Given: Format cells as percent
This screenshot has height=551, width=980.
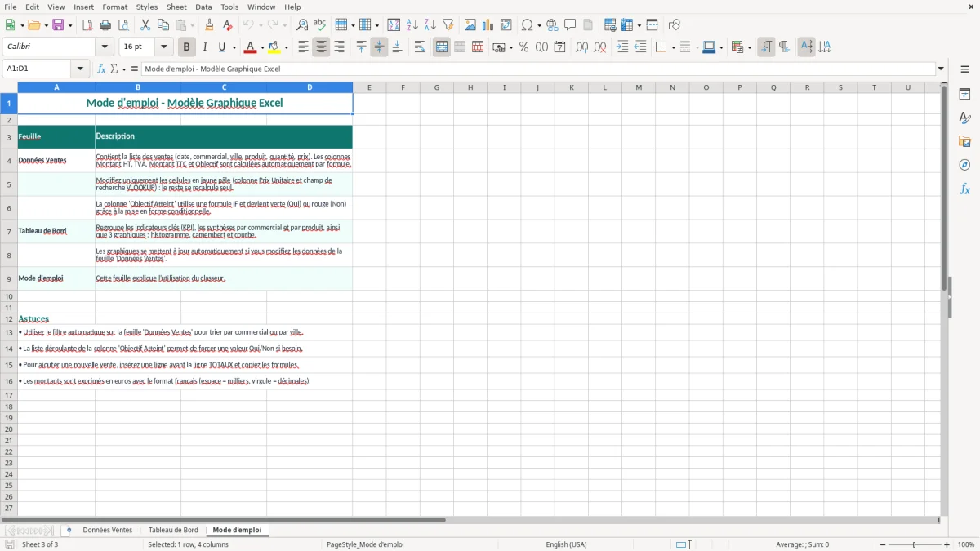Looking at the screenshot, I should point(524,47).
